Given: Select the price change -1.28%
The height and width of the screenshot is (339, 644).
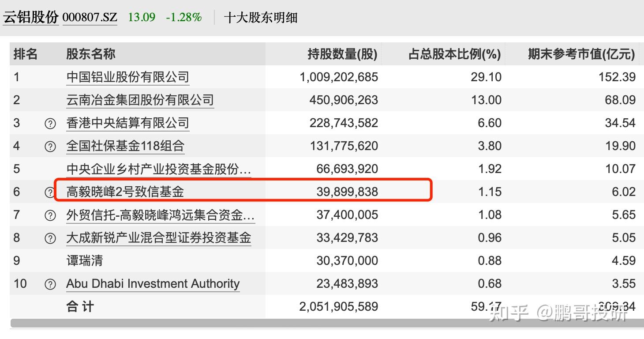Looking at the screenshot, I should point(184,17).
